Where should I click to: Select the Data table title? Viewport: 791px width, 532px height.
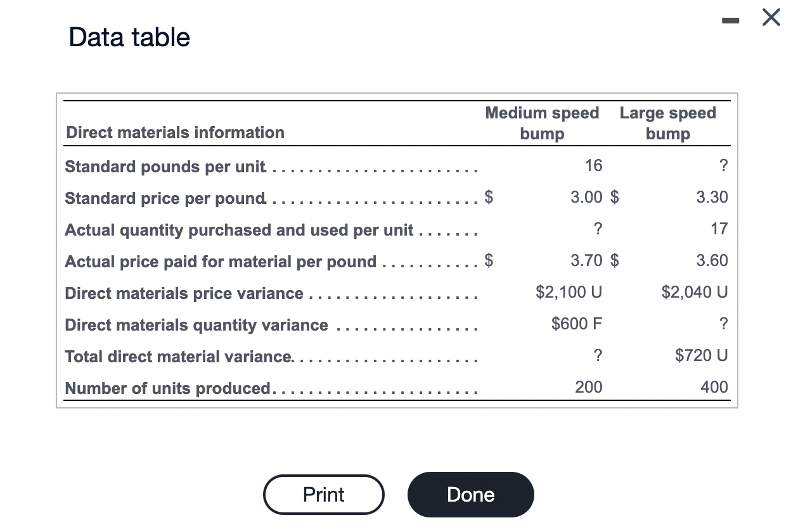129,37
